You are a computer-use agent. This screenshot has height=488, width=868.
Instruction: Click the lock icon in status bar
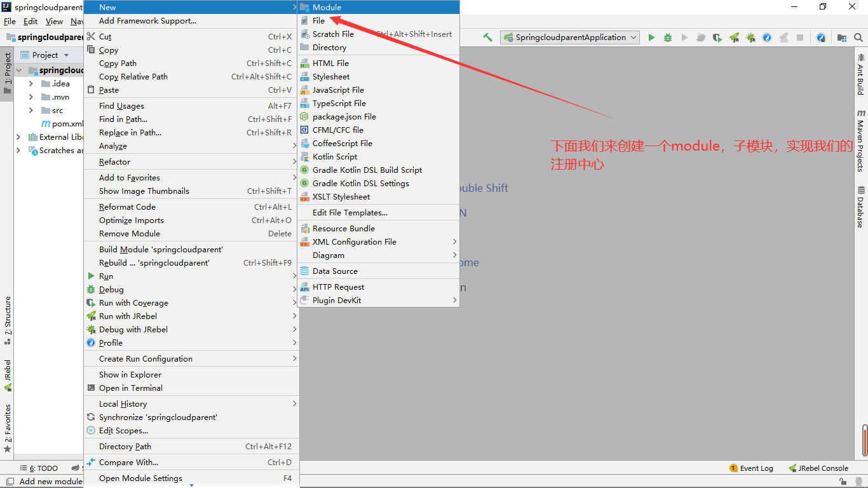[843, 482]
